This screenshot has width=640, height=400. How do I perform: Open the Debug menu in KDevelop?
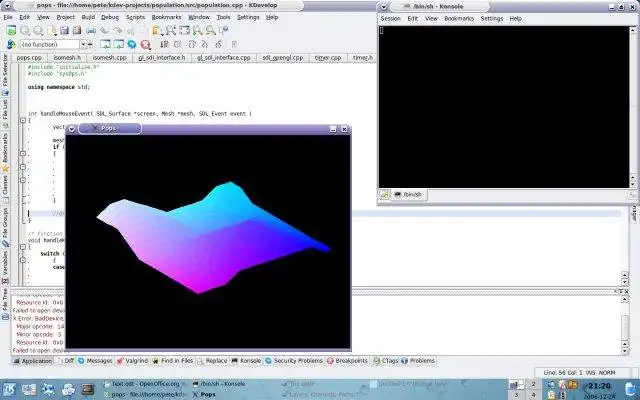pyautogui.click(x=110, y=17)
